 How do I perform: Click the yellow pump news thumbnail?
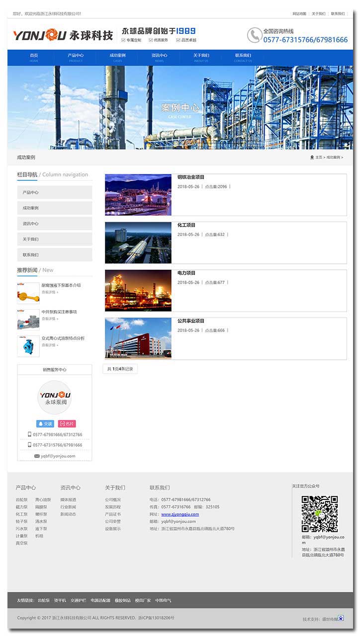click(28, 293)
